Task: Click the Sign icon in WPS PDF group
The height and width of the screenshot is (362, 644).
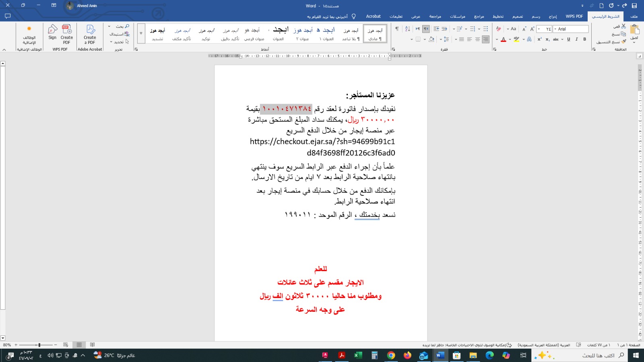Action: tap(52, 32)
